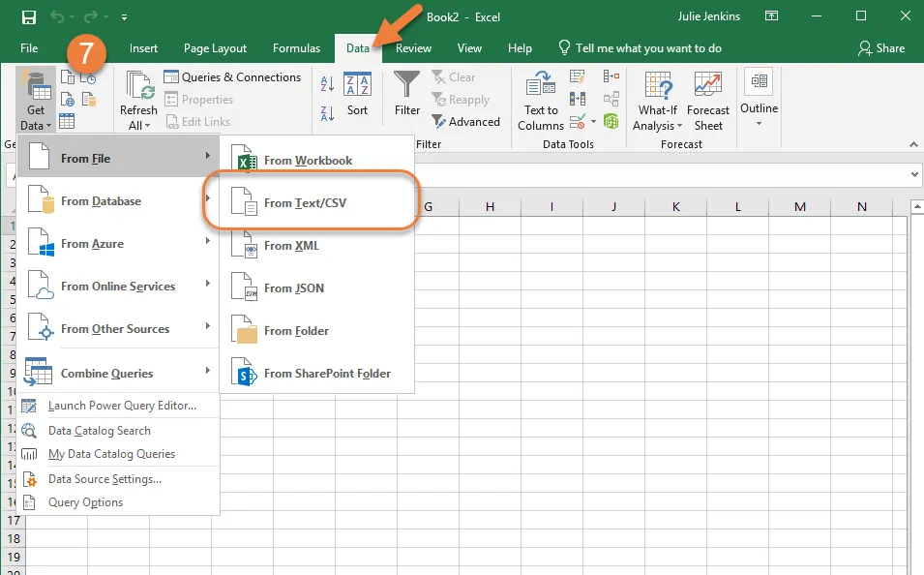Click the Redo arrow icon
The image size is (924, 575).
[91, 17]
